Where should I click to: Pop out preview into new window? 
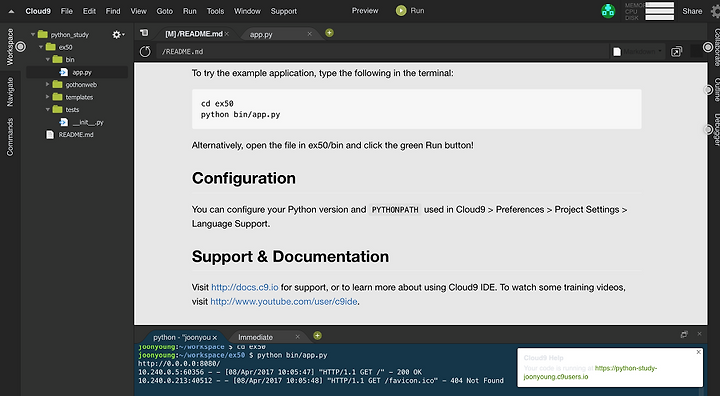click(x=676, y=51)
